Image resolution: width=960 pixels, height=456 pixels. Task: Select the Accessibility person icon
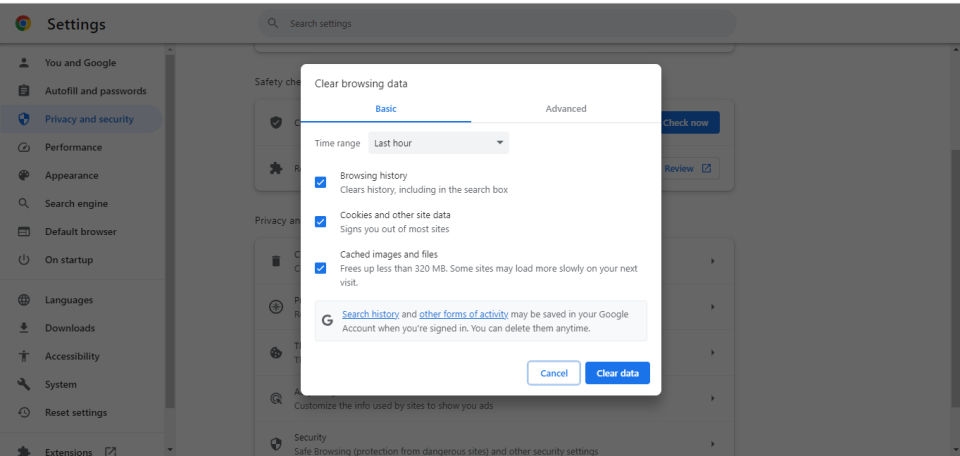(x=24, y=356)
